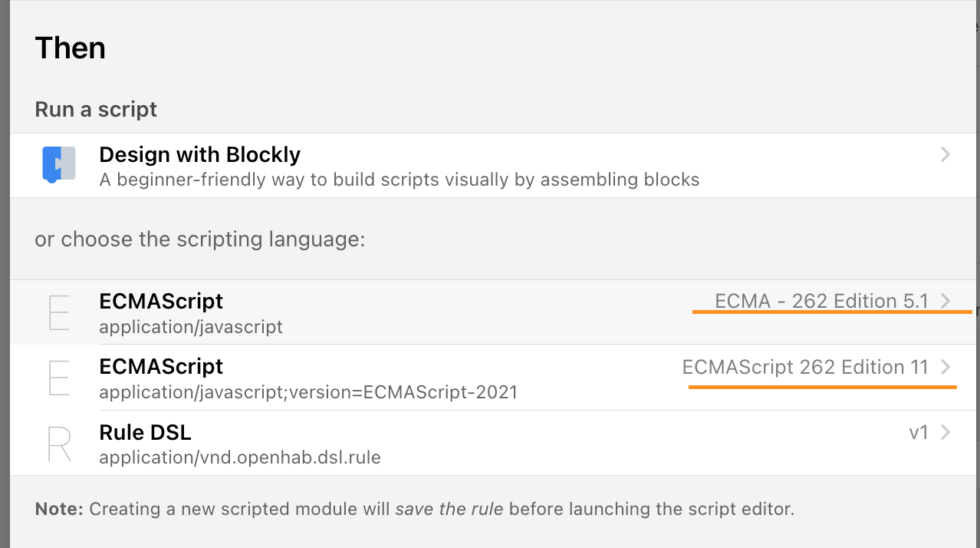The height and width of the screenshot is (548, 980).
Task: Click the v1 version label
Action: pos(919,433)
